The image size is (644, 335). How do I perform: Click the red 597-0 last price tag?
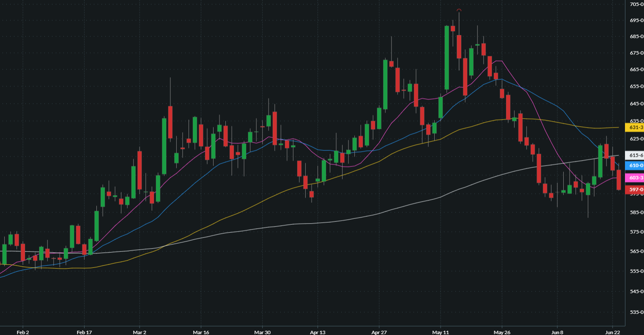click(x=634, y=190)
